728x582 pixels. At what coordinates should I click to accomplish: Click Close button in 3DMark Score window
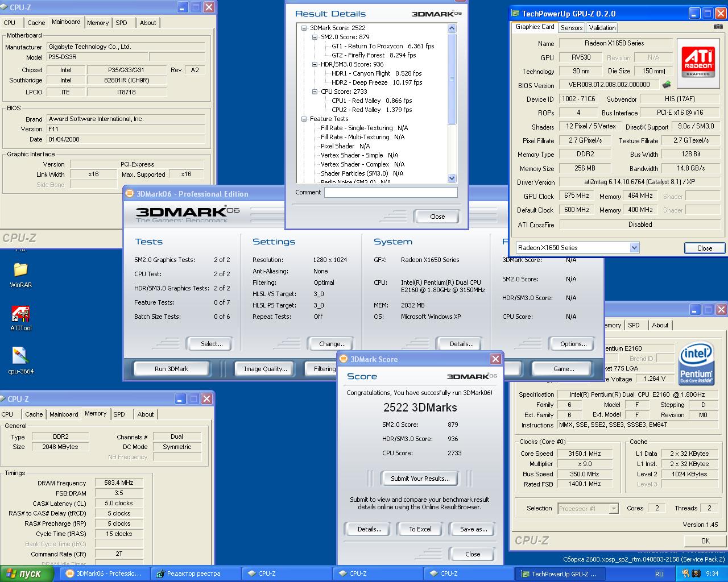(x=473, y=554)
